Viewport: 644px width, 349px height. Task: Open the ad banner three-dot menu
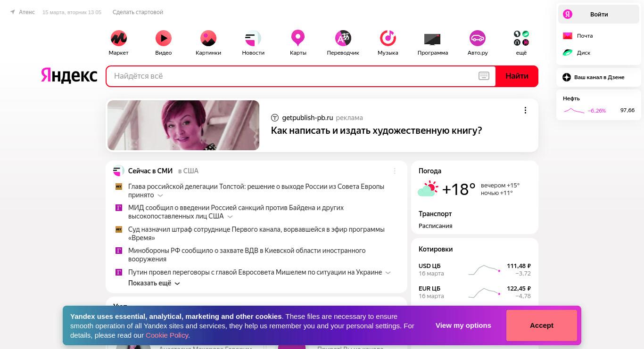point(525,110)
